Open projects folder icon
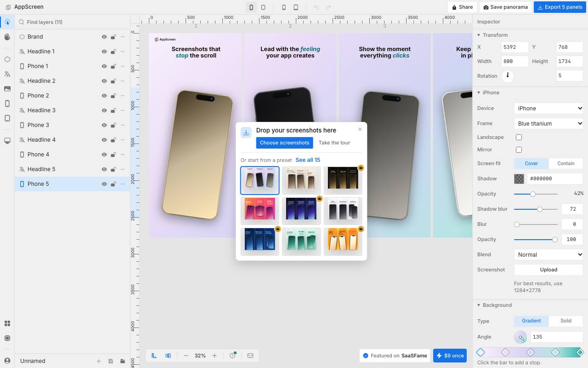The width and height of the screenshot is (588, 368). 123,361
